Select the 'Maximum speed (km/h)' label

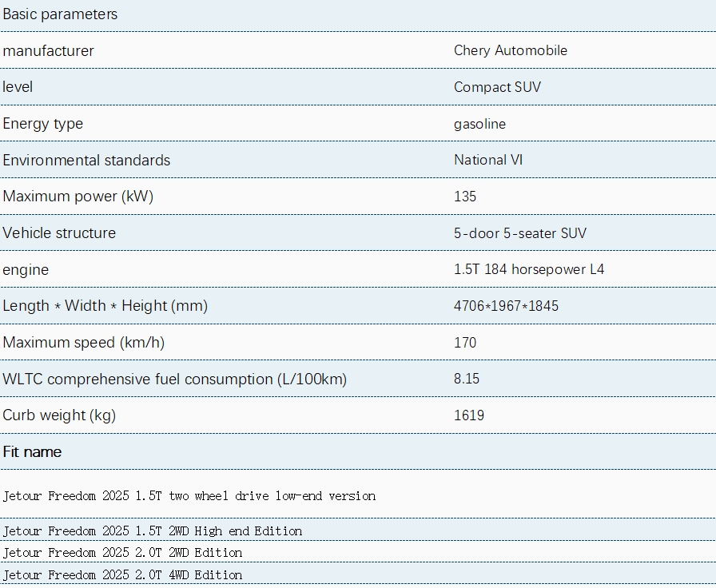[x=84, y=343]
